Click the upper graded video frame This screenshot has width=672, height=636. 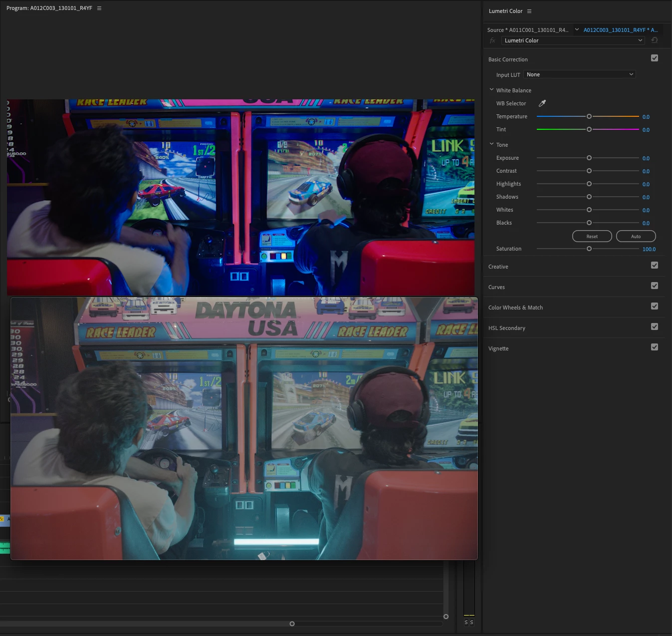coord(240,197)
